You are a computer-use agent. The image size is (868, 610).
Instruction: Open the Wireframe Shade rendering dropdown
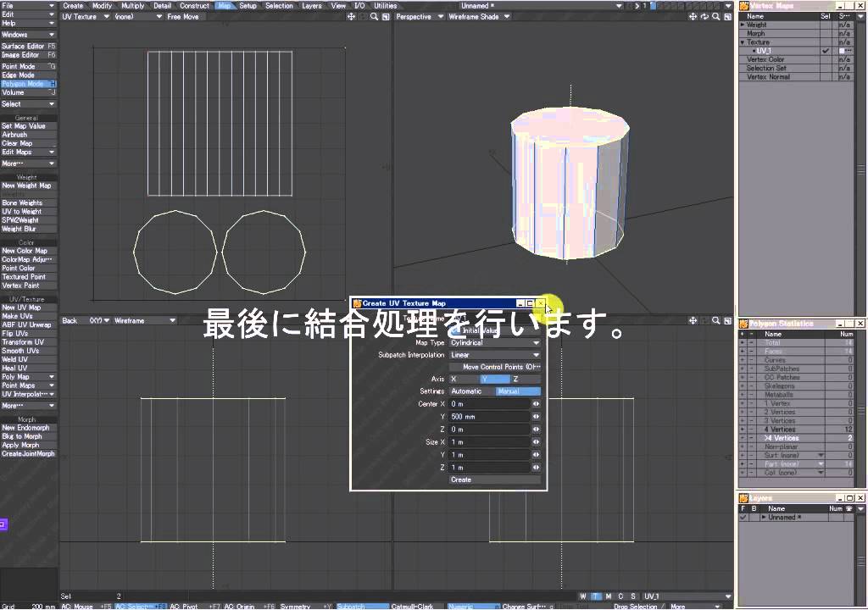point(479,17)
